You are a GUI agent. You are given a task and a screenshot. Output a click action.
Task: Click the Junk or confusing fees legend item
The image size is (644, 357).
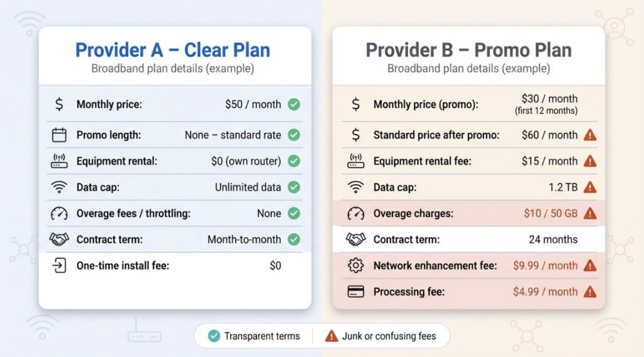(x=380, y=336)
